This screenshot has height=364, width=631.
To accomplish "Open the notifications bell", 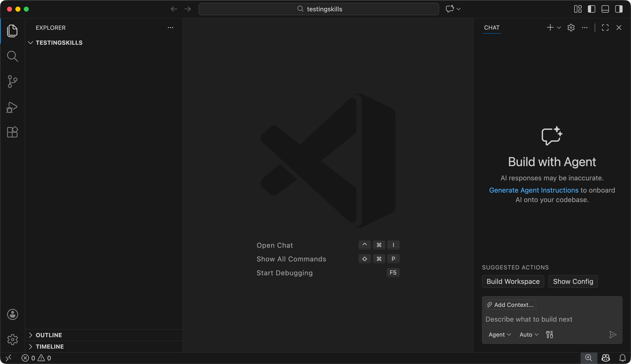I will point(622,358).
